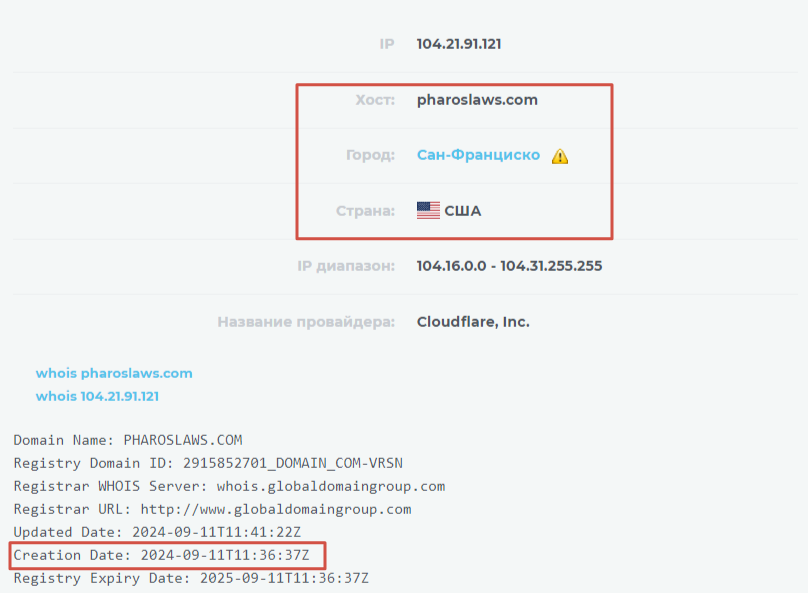The width and height of the screenshot is (808, 593).
Task: Click the IP address 104.21.91.121 value
Action: tap(459, 44)
